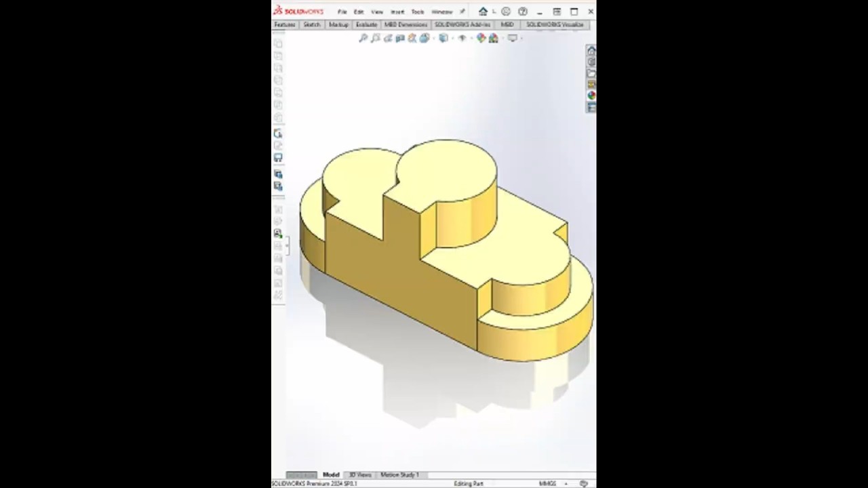Image resolution: width=868 pixels, height=488 pixels.
Task: Open Display Style cube icon
Action: pyautogui.click(x=443, y=38)
